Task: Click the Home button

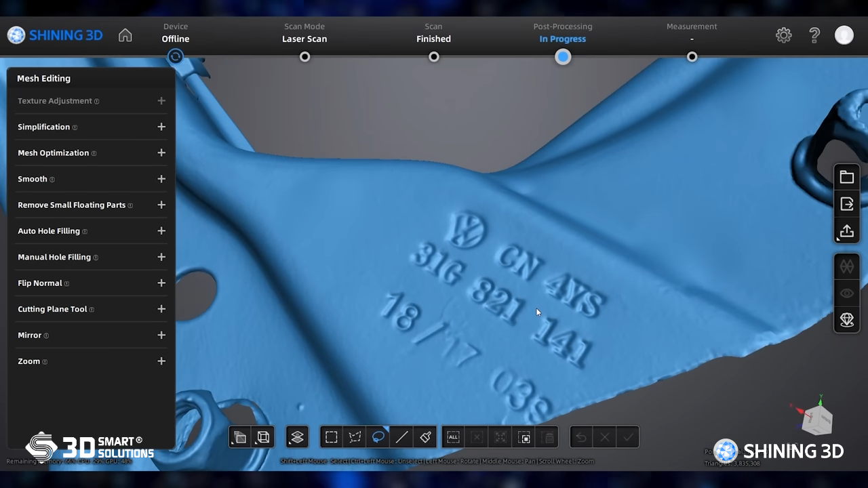Action: coord(125,35)
